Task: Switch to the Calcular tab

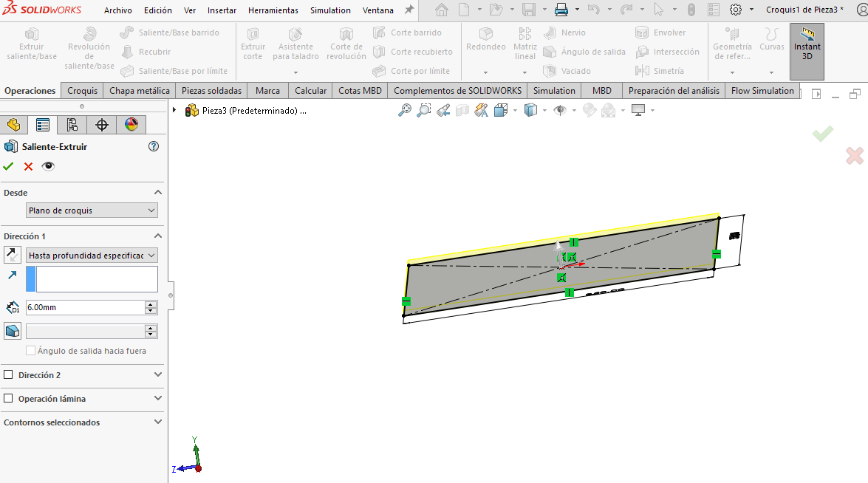Action: [x=310, y=91]
